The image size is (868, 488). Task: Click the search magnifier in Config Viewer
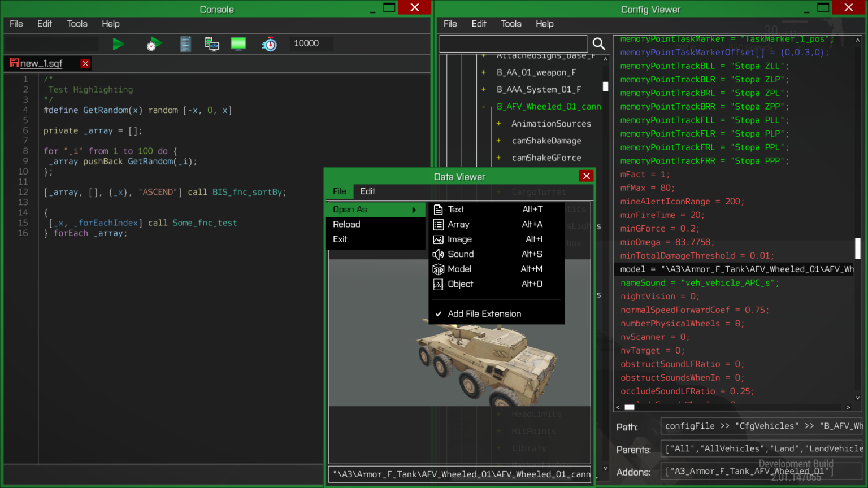[x=599, y=43]
